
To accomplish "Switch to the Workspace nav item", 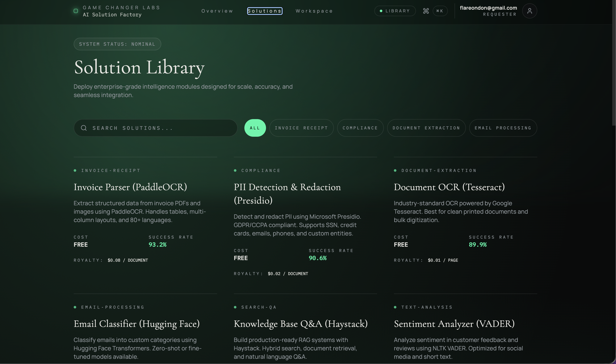I will (x=314, y=11).
